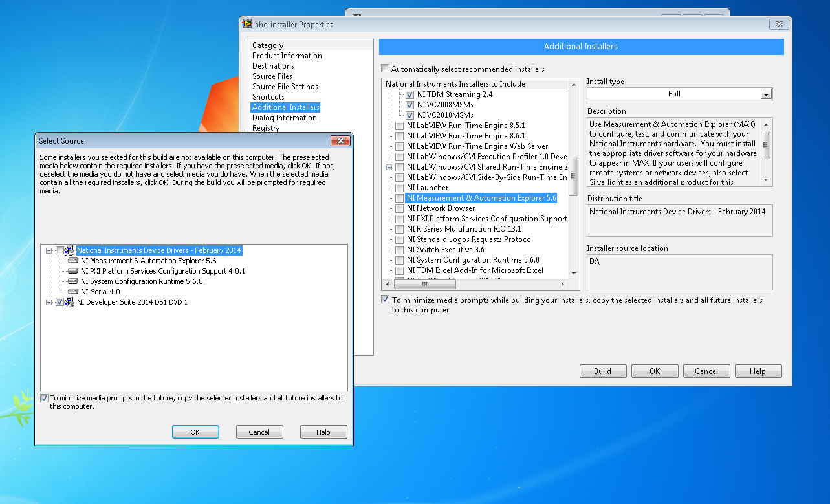Select Product Information category
Image resolution: width=830 pixels, height=504 pixels.
click(287, 56)
